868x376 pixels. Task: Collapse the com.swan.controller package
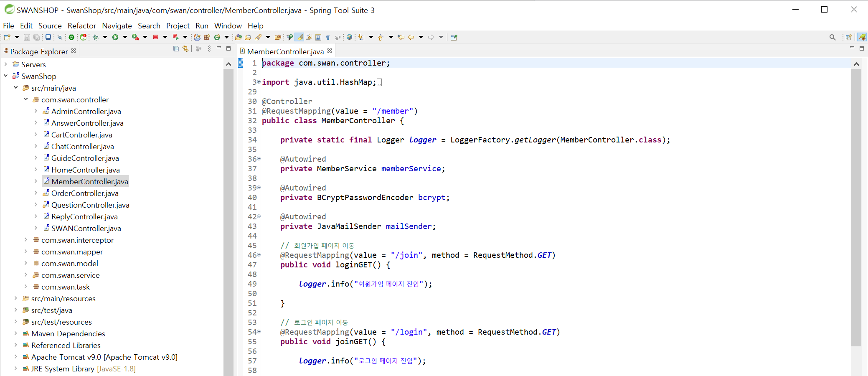[26, 99]
